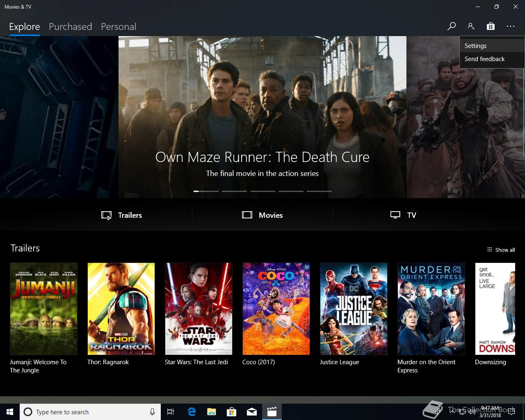Switch to the Personal tab
Image resolution: width=525 pixels, height=420 pixels.
click(x=119, y=27)
